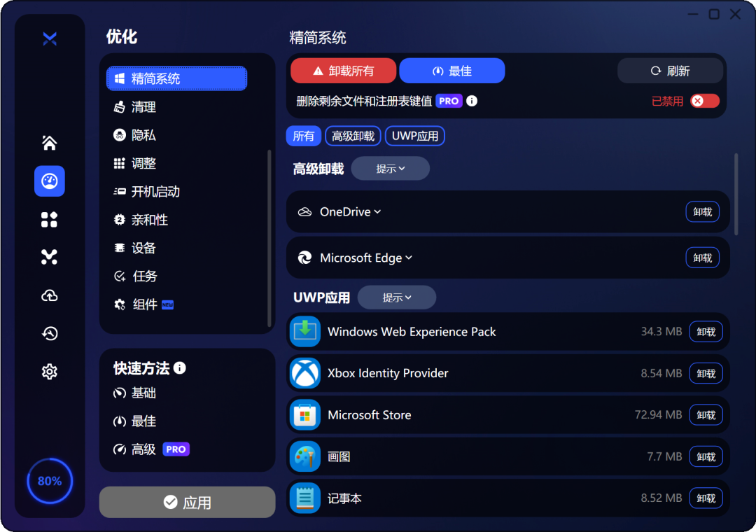Uninstall Microsoft Edge with its 卸载 button
756x532 pixels.
[x=703, y=258]
